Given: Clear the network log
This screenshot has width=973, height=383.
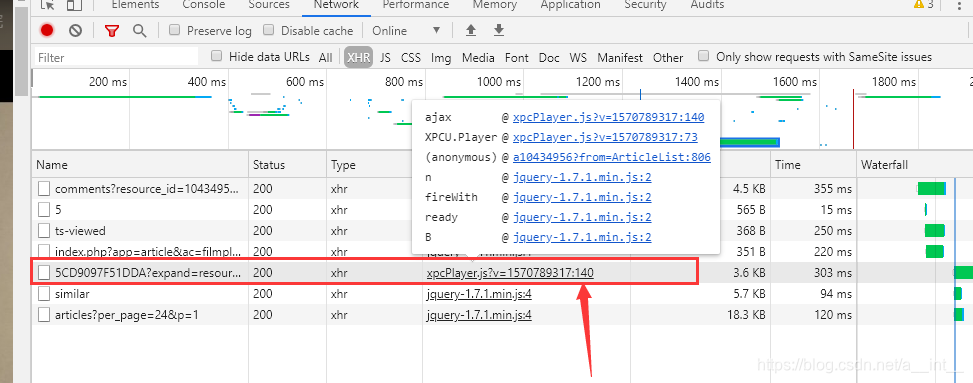Looking at the screenshot, I should click(76, 30).
